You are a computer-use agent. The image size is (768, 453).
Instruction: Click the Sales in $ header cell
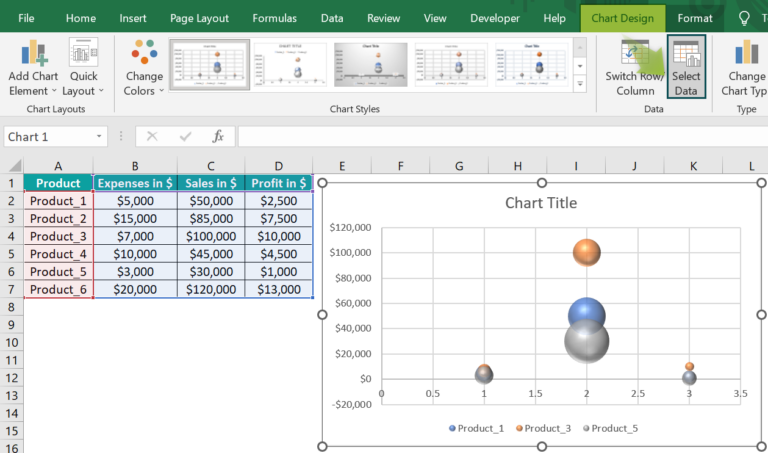click(x=211, y=183)
